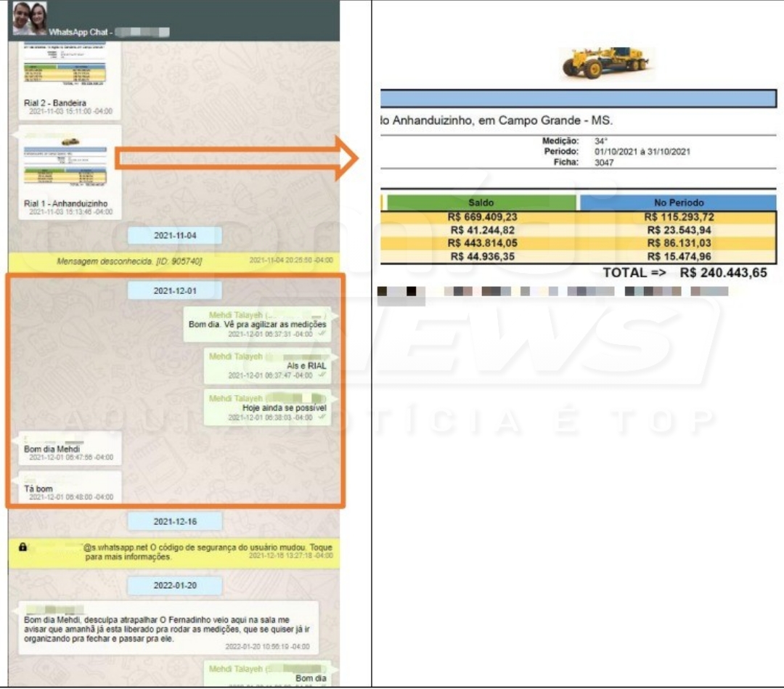Click the Ficha number '3047'
This screenshot has width=784, height=689.
tap(604, 163)
